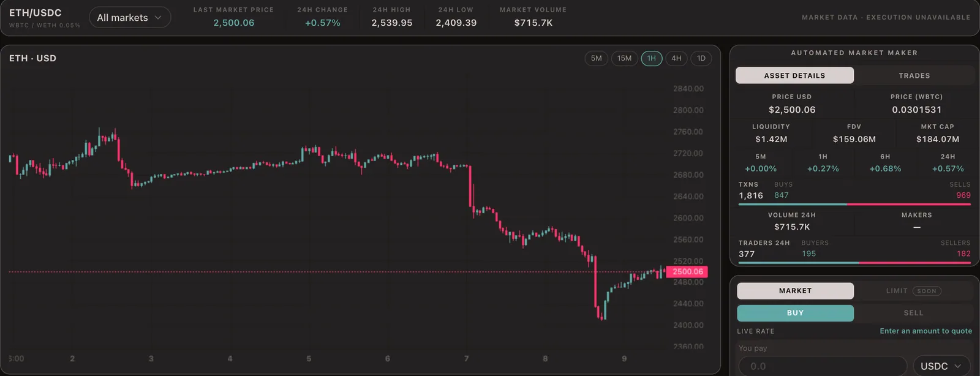Click the TXNS count 1,816
Screen dimensions: 980x376
[x=751, y=196]
